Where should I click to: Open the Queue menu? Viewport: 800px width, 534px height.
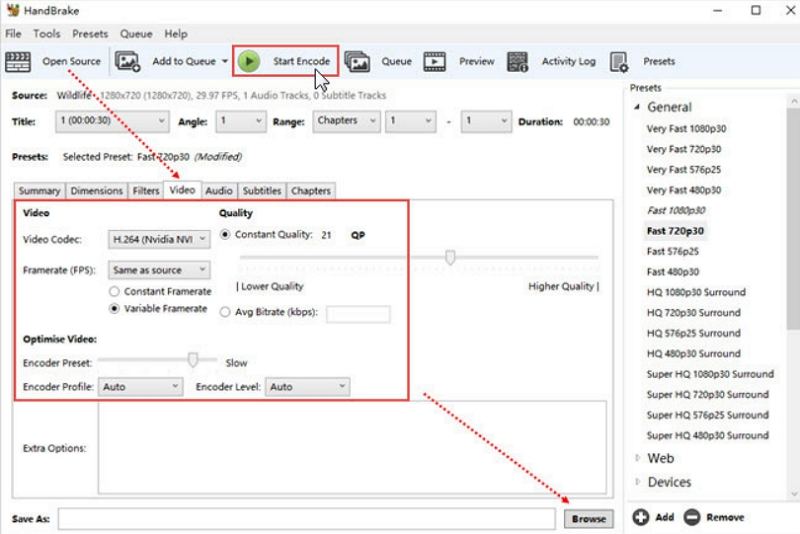(136, 34)
